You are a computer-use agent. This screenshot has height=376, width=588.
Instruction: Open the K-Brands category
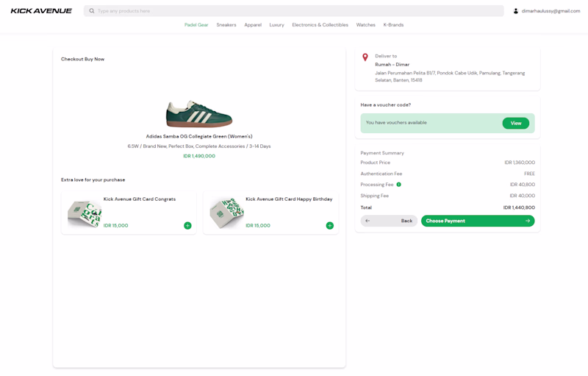[x=393, y=25]
